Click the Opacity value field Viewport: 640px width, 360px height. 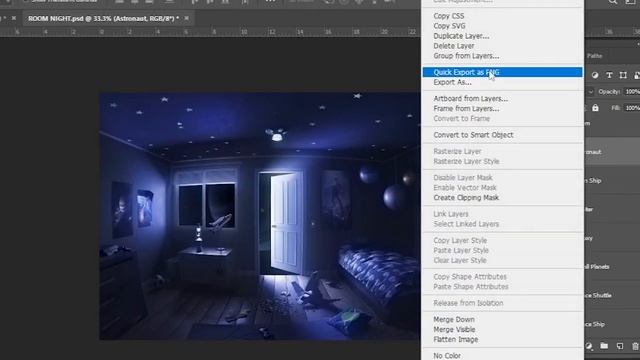tap(632, 92)
